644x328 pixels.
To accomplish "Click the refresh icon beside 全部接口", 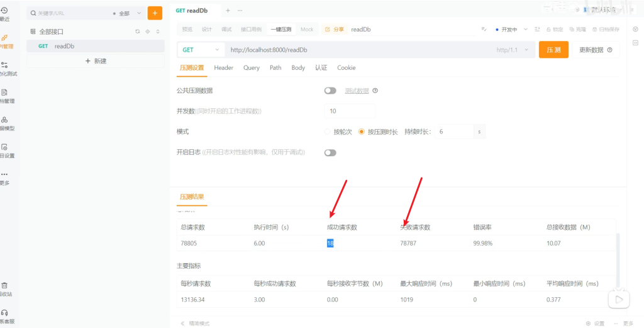I will click(x=137, y=31).
